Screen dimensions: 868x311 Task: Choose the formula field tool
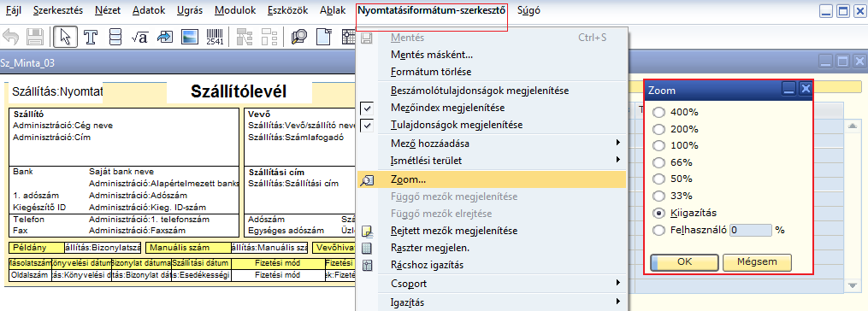pyautogui.click(x=139, y=38)
